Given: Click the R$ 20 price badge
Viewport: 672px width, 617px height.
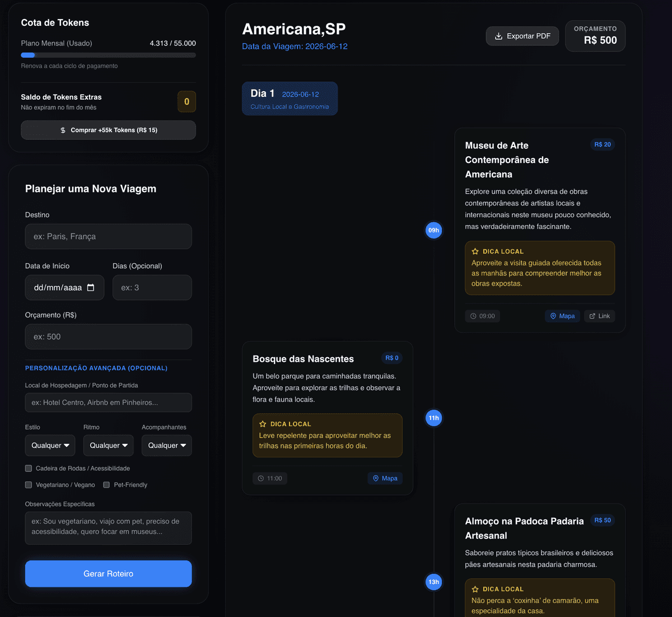Looking at the screenshot, I should pos(603,144).
